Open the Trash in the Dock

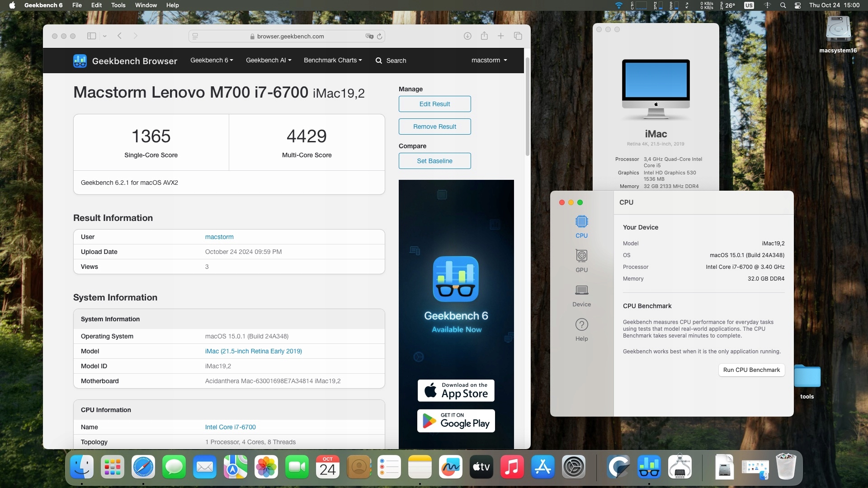(786, 467)
